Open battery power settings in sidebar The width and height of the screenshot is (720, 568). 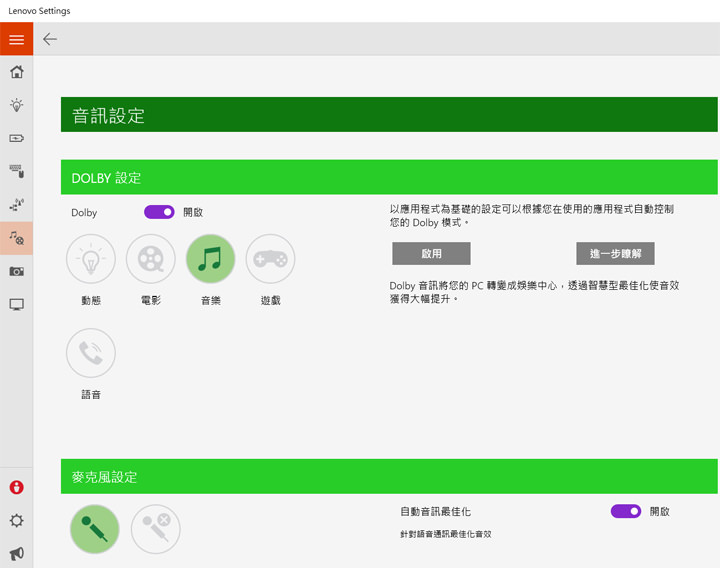coord(16,138)
